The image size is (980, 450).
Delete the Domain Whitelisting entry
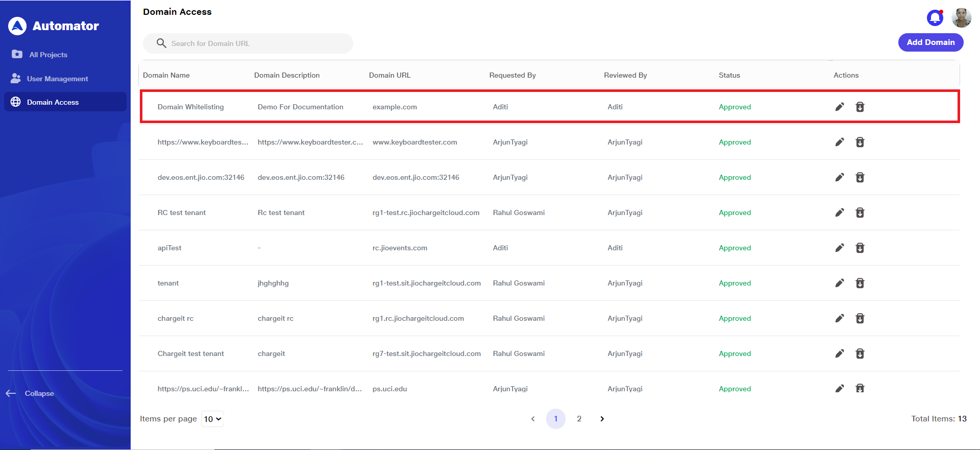pyautogui.click(x=860, y=107)
